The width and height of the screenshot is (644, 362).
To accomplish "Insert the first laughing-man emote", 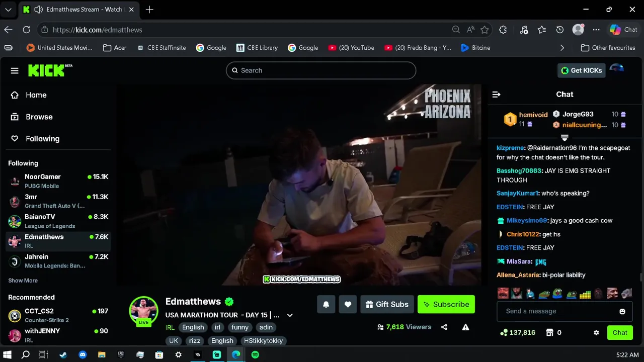I will pyautogui.click(x=503, y=293).
